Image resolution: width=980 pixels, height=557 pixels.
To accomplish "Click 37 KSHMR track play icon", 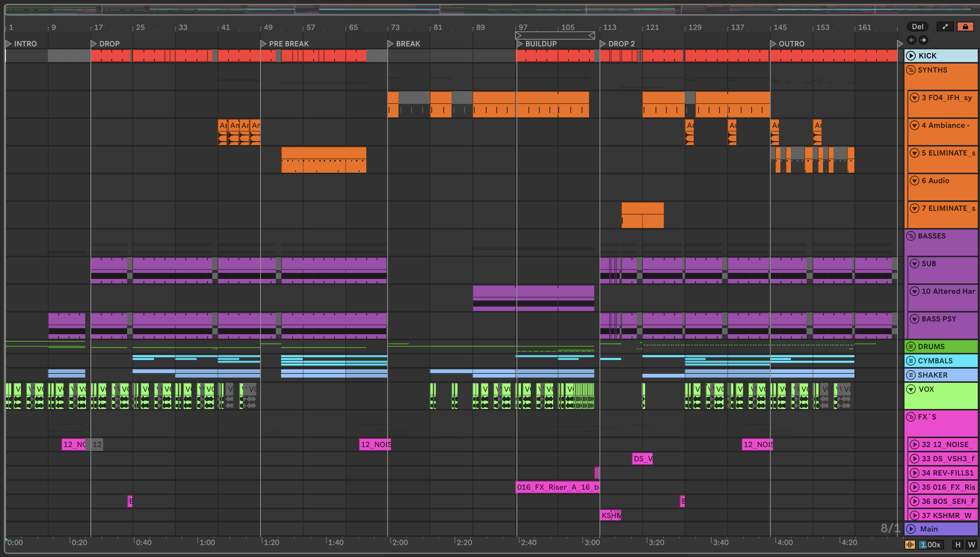I will point(914,515).
